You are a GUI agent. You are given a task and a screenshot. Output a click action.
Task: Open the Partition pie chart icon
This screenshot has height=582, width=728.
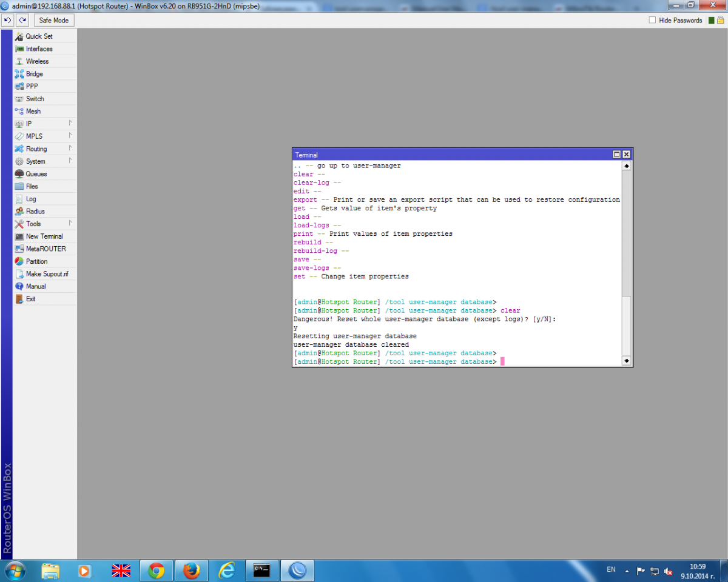click(x=19, y=261)
